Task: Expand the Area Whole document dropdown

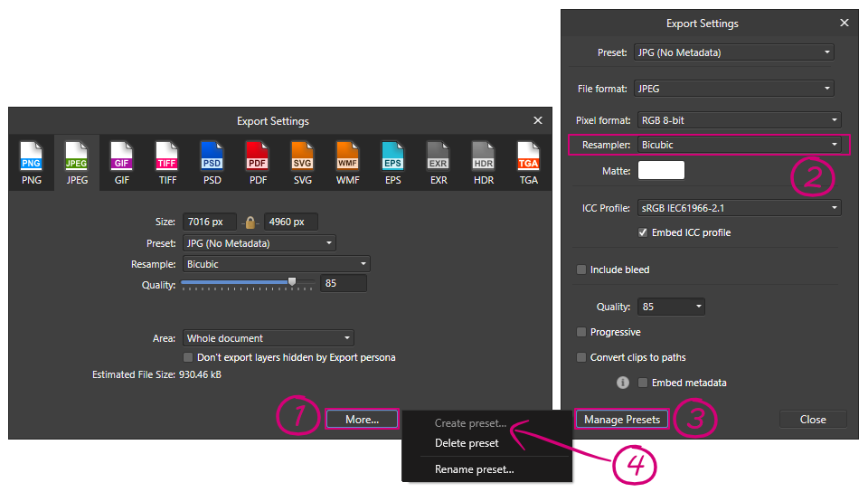Action: (268, 338)
